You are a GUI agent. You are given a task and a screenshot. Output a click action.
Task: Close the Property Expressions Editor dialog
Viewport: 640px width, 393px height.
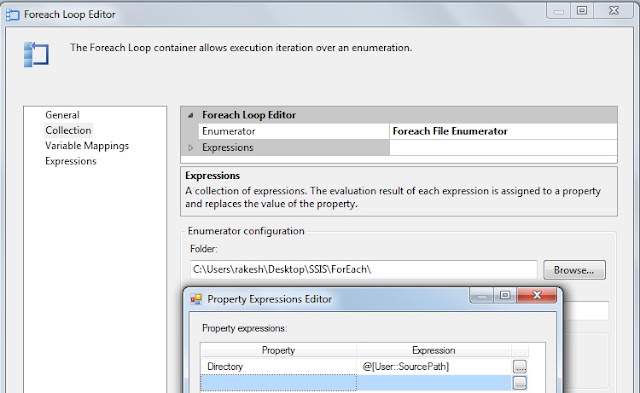[x=537, y=295]
